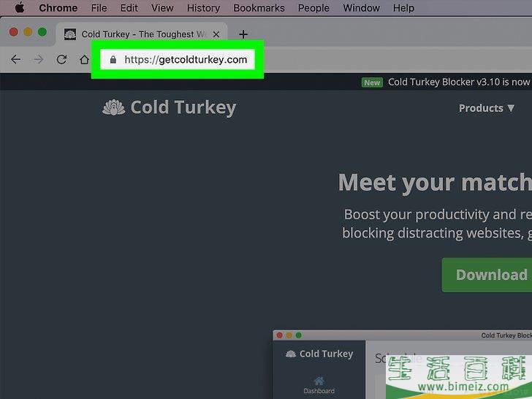Click the Cold Turkey Blocker v3.10 announcement
The height and width of the screenshot is (399, 532).
tap(457, 82)
